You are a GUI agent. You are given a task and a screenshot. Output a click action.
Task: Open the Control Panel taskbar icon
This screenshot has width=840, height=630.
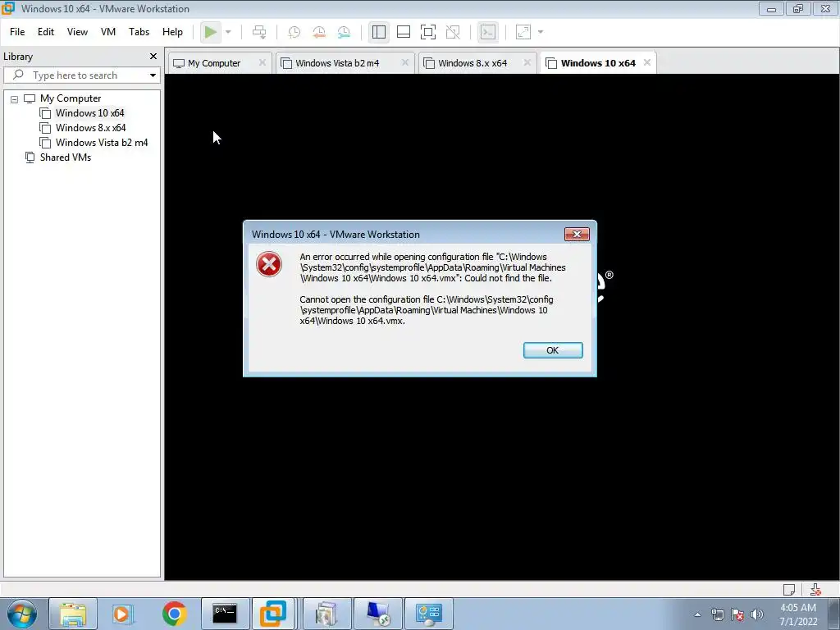(x=428, y=614)
